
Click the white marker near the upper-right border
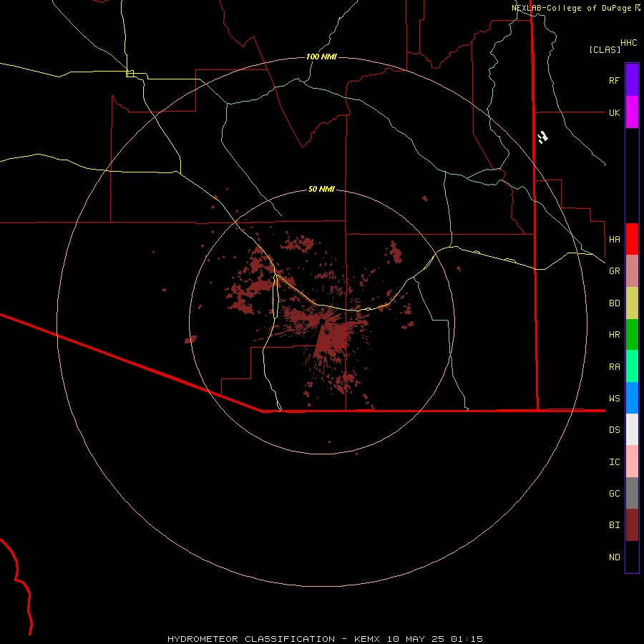(x=543, y=137)
